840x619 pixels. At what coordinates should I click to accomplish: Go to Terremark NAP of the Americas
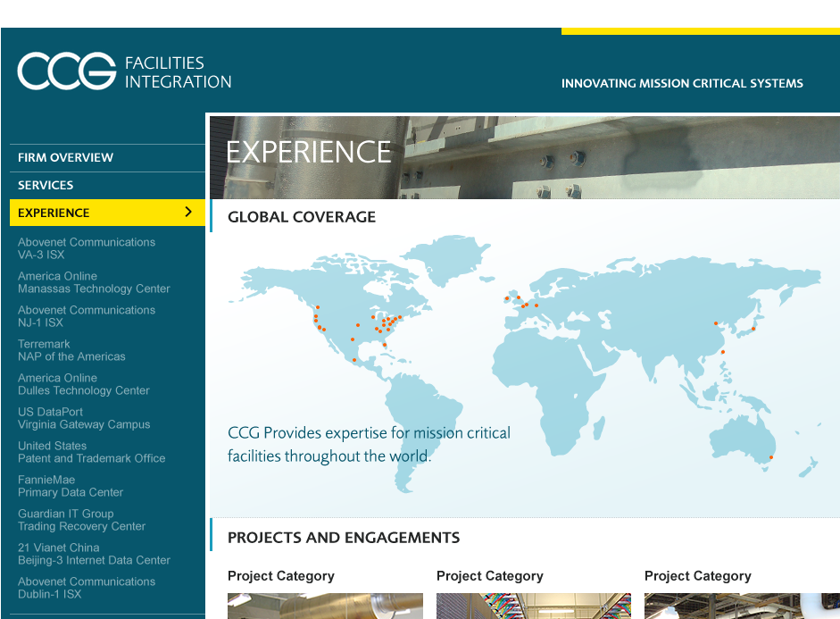pos(71,350)
